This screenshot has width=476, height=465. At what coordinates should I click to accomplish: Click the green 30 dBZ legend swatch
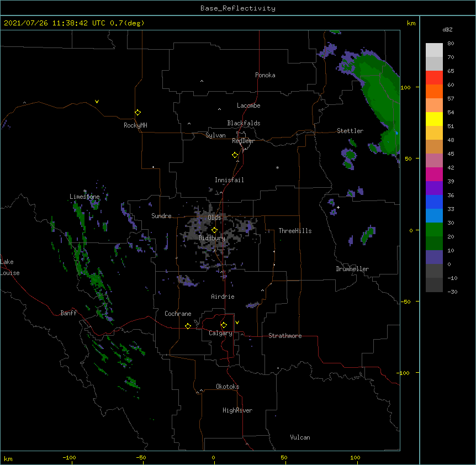[x=434, y=230]
